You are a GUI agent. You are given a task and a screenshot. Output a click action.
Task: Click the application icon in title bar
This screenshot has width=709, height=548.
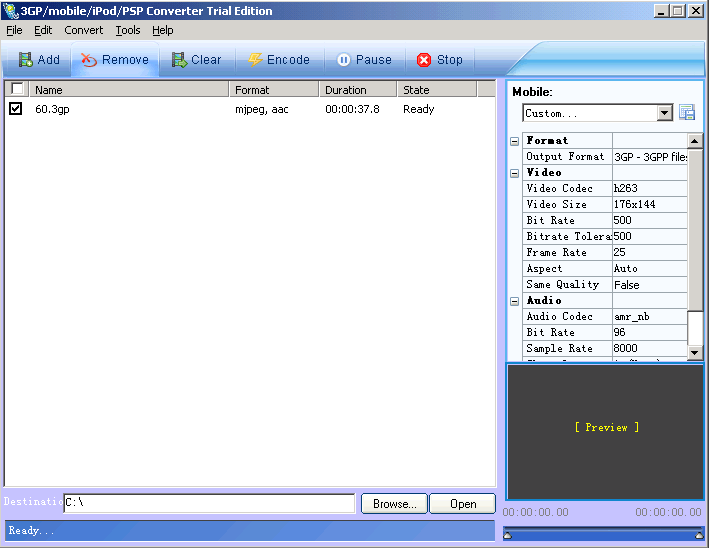click(10, 10)
